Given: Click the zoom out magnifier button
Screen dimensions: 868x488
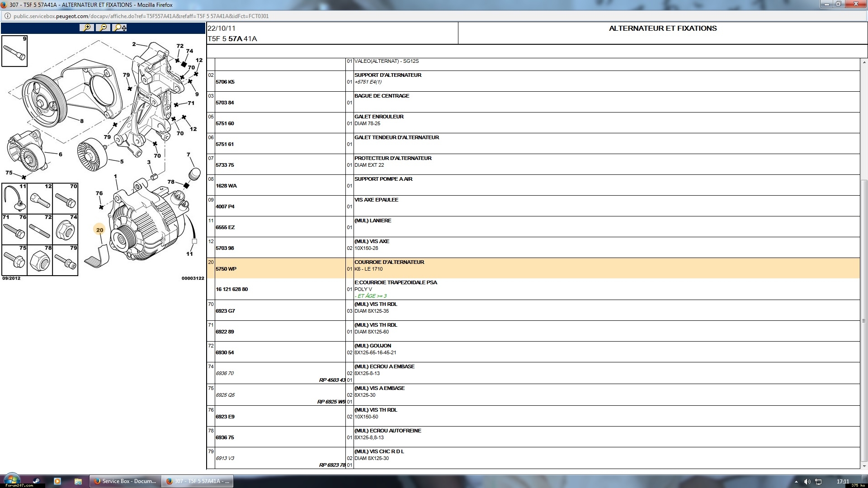Looking at the screenshot, I should 103,28.
